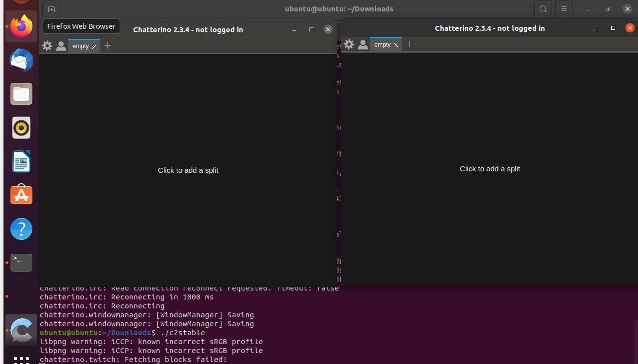
Task: Open settings gear in right Chatterino window
Action: coord(349,44)
